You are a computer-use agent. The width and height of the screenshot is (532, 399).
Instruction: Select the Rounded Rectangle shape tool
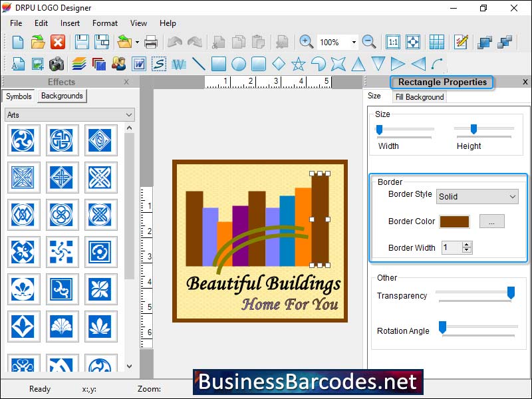(259, 64)
